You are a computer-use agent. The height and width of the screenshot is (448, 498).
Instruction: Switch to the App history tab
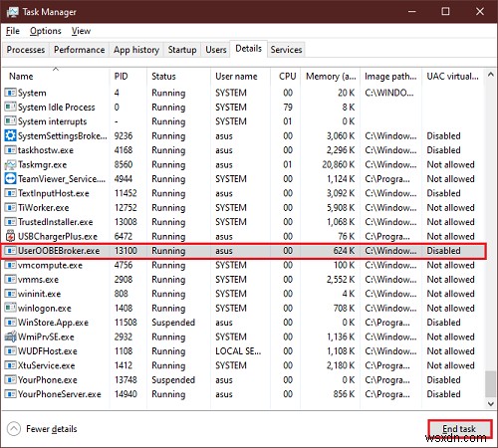[x=136, y=50]
